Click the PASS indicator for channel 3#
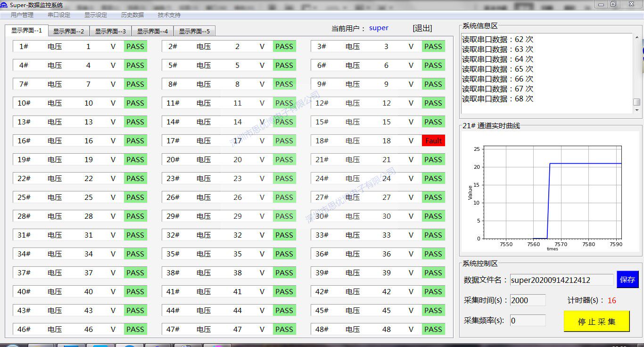Screen dimensions: 644x347 tap(433, 46)
